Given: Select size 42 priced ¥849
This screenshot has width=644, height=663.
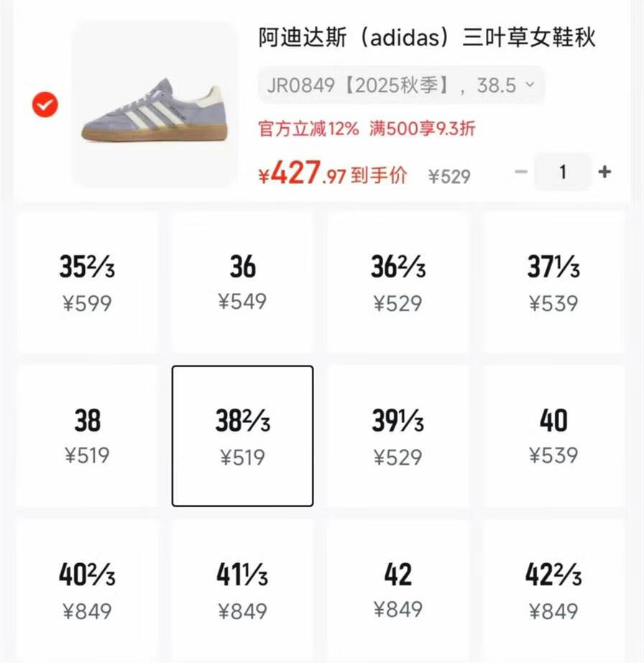Looking at the screenshot, I should (397, 591).
